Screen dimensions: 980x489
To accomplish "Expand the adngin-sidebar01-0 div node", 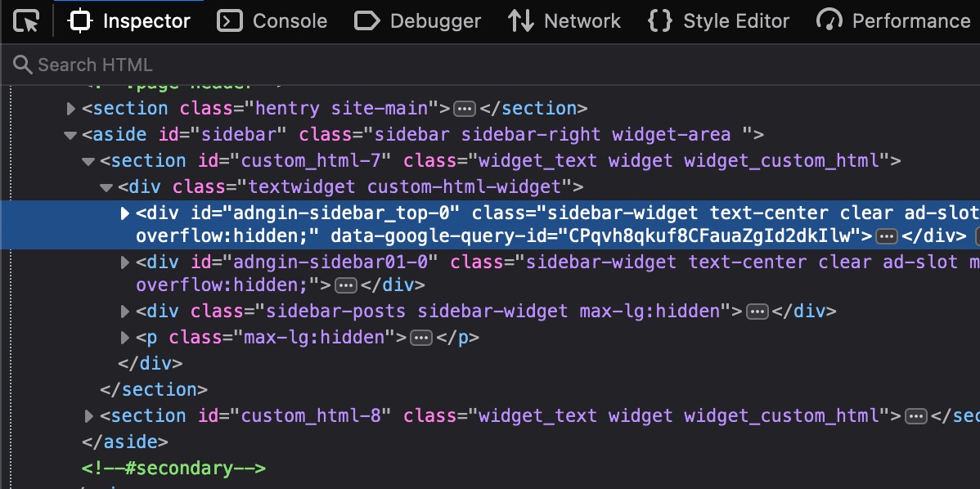I will (125, 262).
